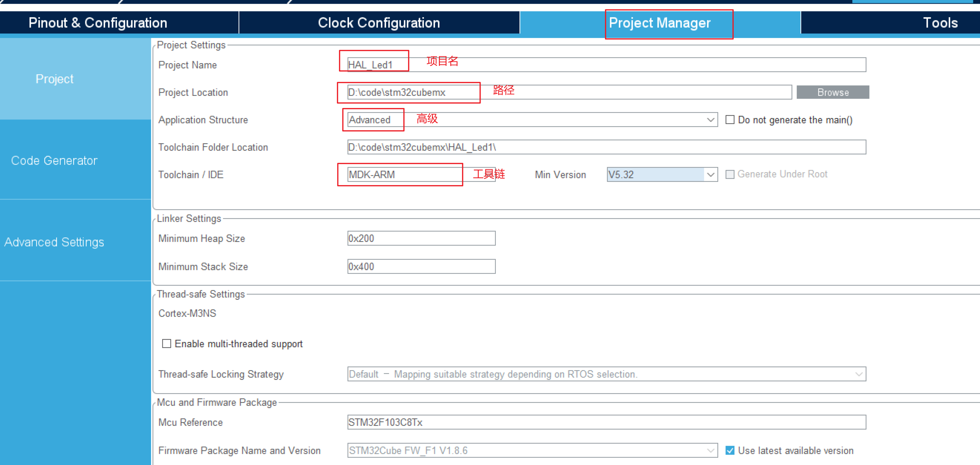The height and width of the screenshot is (465, 980).
Task: Enable Do not generate the main()
Action: tap(730, 120)
